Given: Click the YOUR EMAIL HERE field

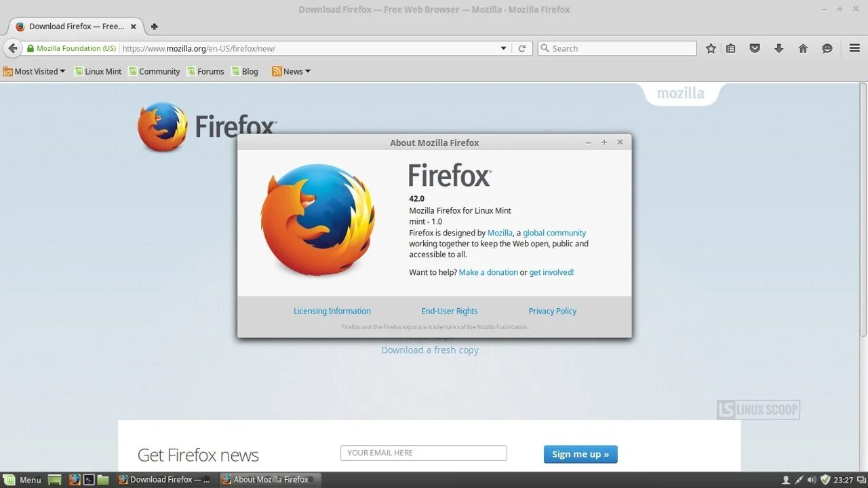Looking at the screenshot, I should [424, 453].
